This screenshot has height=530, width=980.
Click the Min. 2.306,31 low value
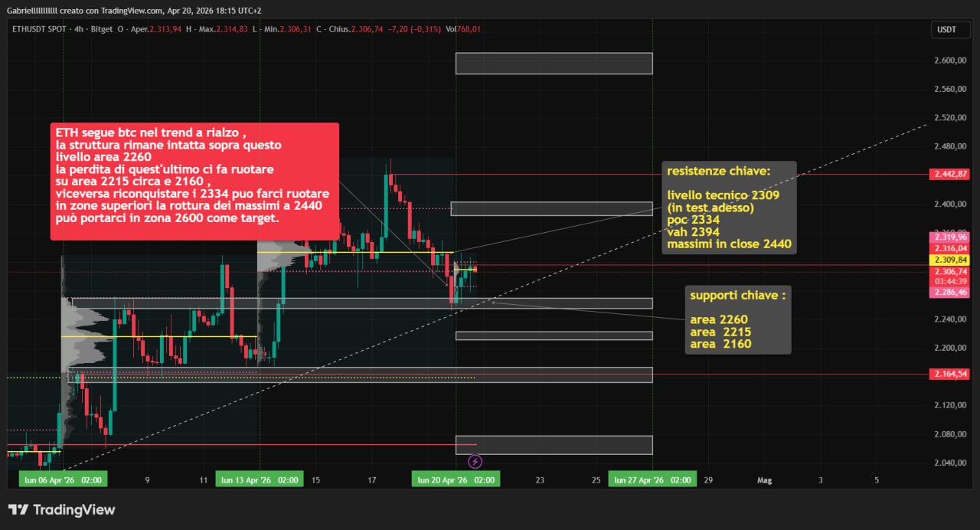click(x=287, y=29)
